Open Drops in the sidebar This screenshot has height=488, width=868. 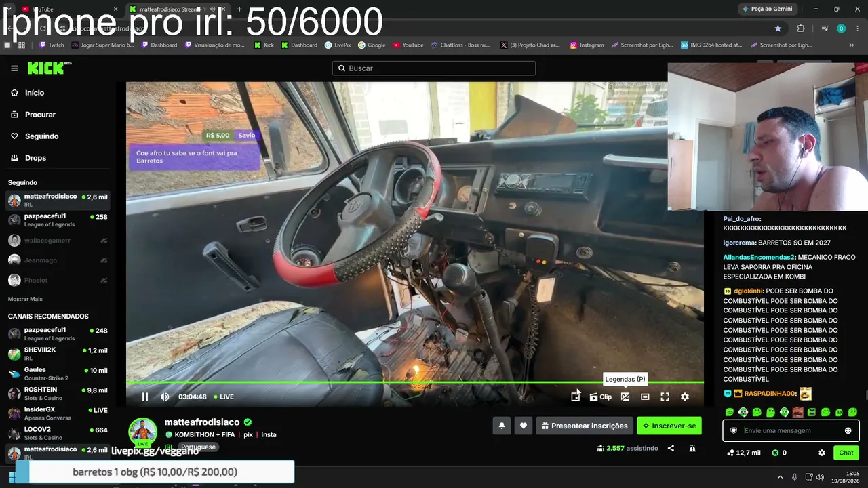tap(35, 158)
